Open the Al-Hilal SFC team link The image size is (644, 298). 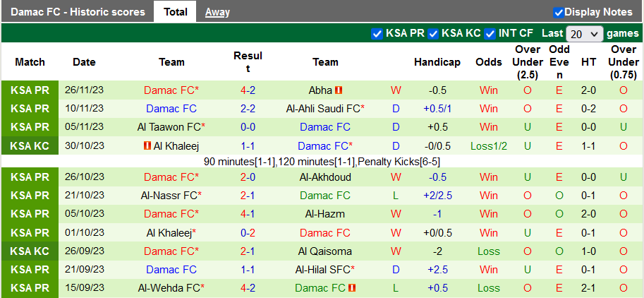[x=322, y=270]
